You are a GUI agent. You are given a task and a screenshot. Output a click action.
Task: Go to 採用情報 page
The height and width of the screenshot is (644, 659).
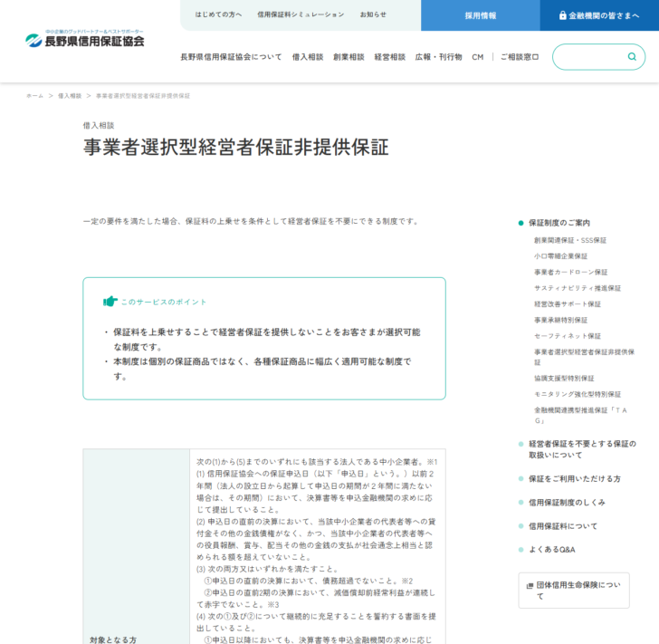[x=481, y=15]
